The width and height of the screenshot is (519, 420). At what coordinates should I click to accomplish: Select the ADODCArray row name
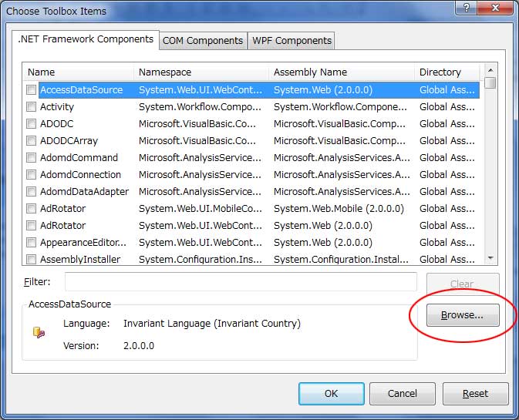(69, 141)
